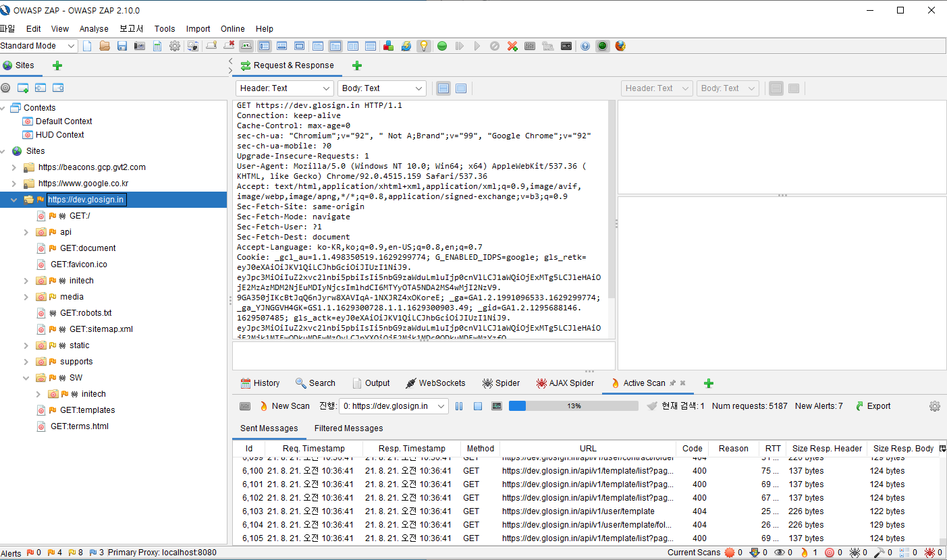Viewport: 947px width, 560px height.
Task: Export a context using the Sites toolbar icon
Action: [x=58, y=88]
